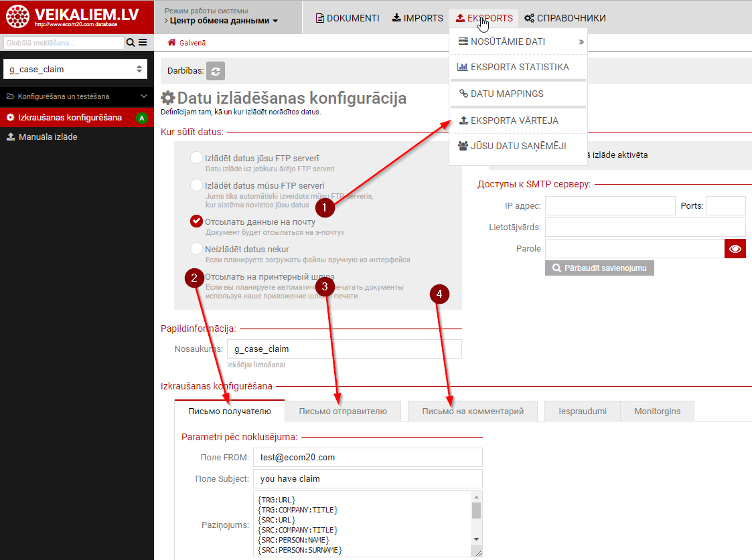Click the Поле Subject input field
The height and width of the screenshot is (560, 752).
click(368, 478)
